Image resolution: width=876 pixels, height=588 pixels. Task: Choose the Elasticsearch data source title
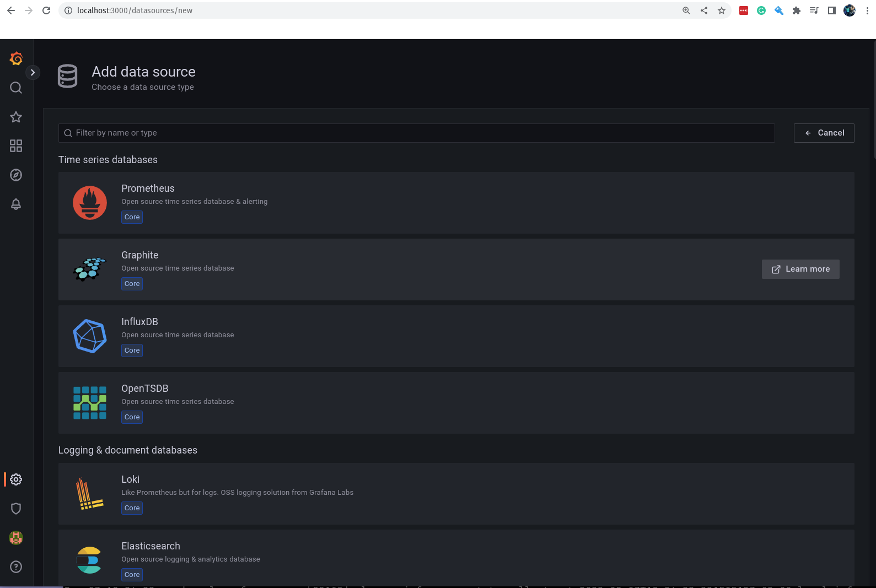pos(151,546)
